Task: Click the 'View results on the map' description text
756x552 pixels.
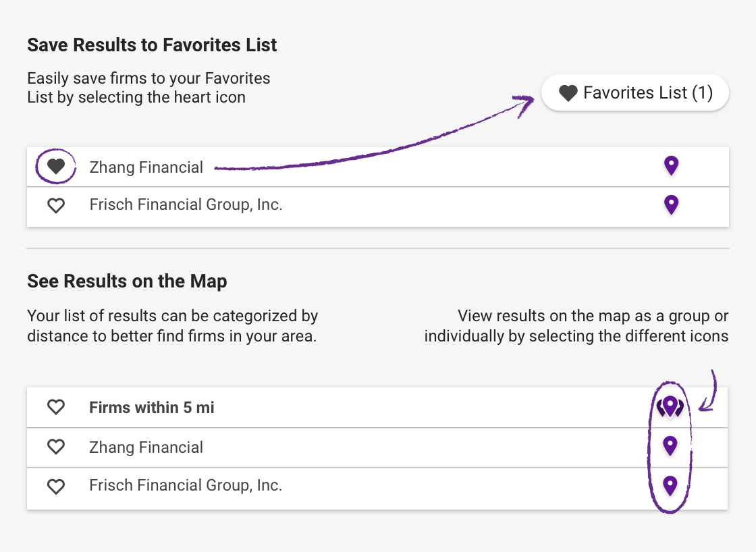Action: coord(576,326)
